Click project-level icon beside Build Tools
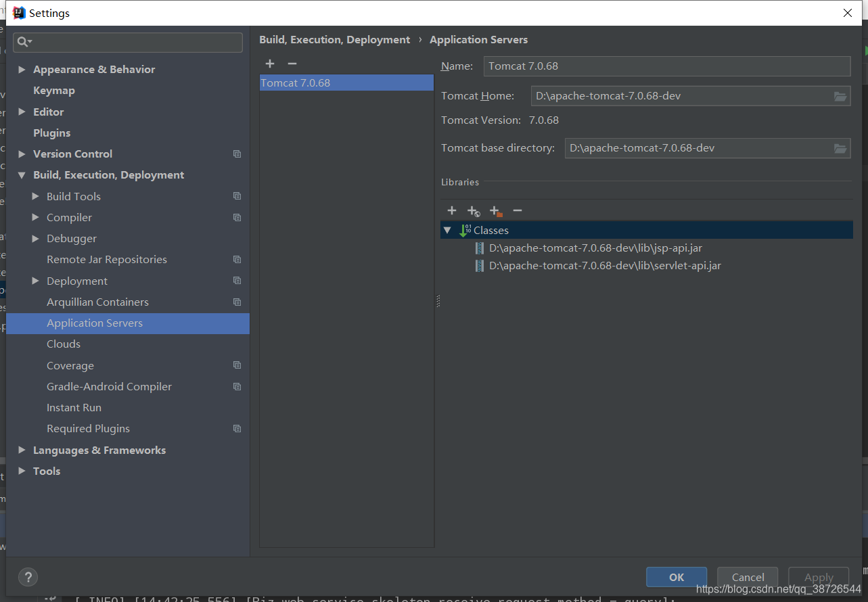Image resolution: width=868 pixels, height=602 pixels. point(237,196)
